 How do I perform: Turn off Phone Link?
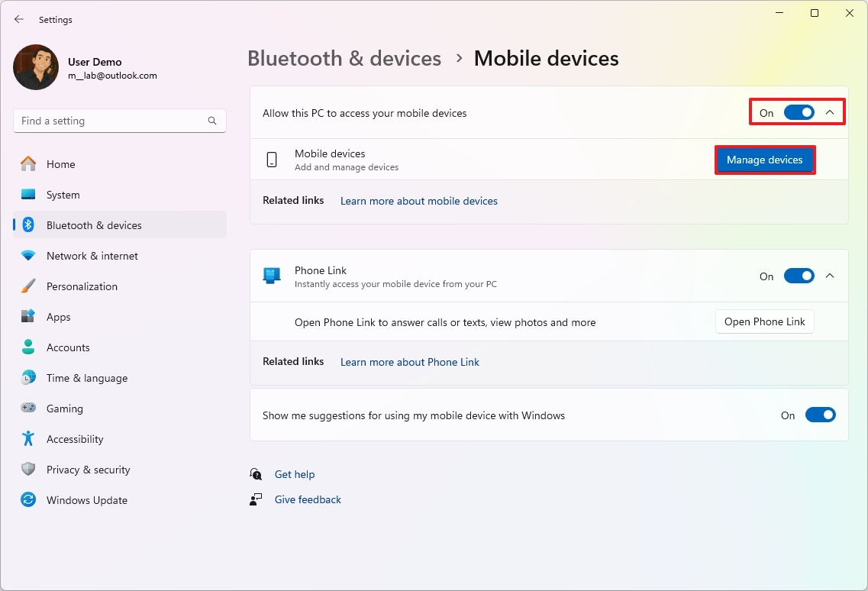(799, 276)
